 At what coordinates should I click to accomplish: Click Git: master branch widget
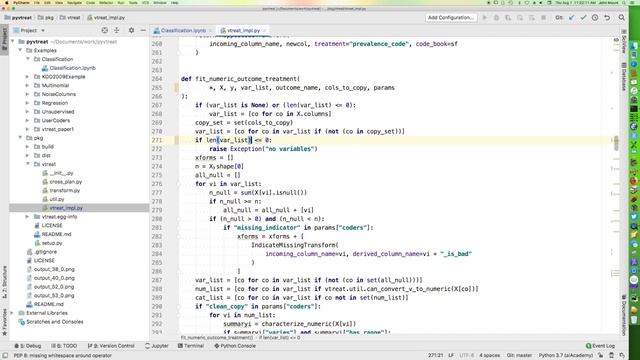click(x=519, y=356)
